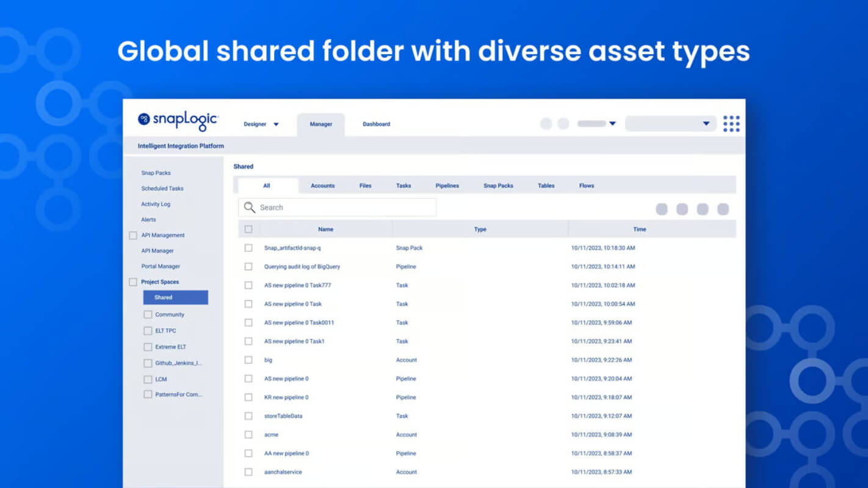Select the Querying audit log of BigQuery checkbox

tap(248, 267)
